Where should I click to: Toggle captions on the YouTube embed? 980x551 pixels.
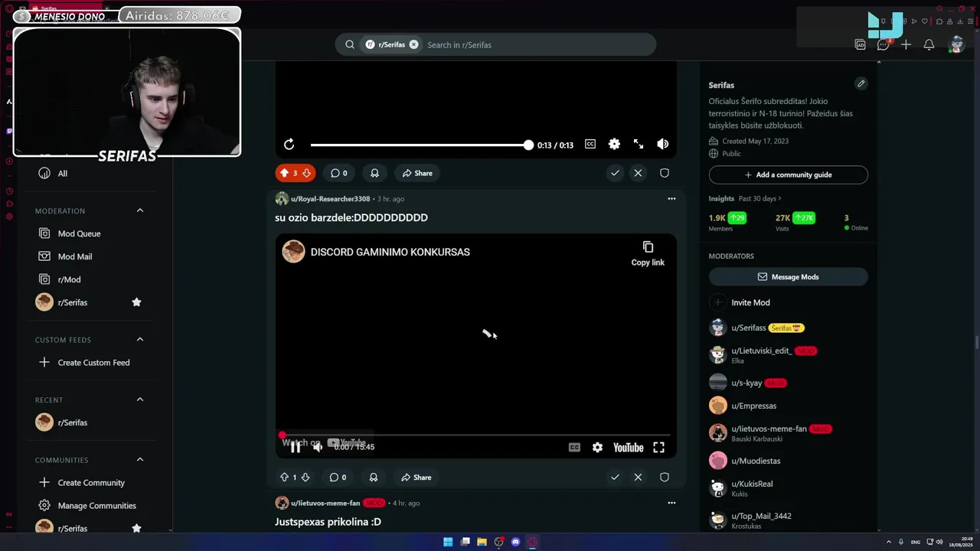(574, 448)
